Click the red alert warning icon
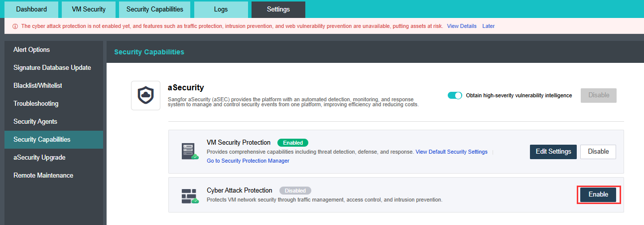Image resolution: width=644 pixels, height=225 pixels. (15, 26)
